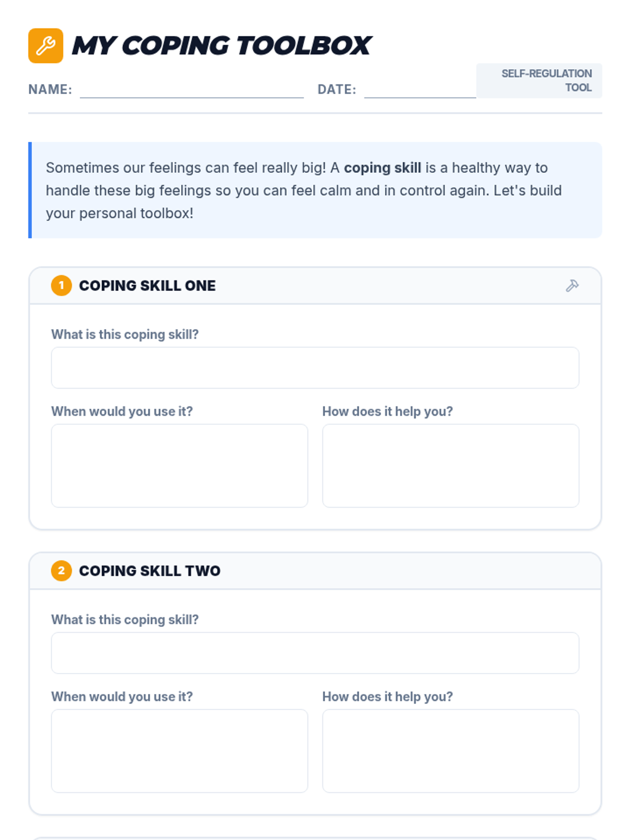Screen dimensions: 630x840
Task: Click the Date line field
Action: pos(420,89)
